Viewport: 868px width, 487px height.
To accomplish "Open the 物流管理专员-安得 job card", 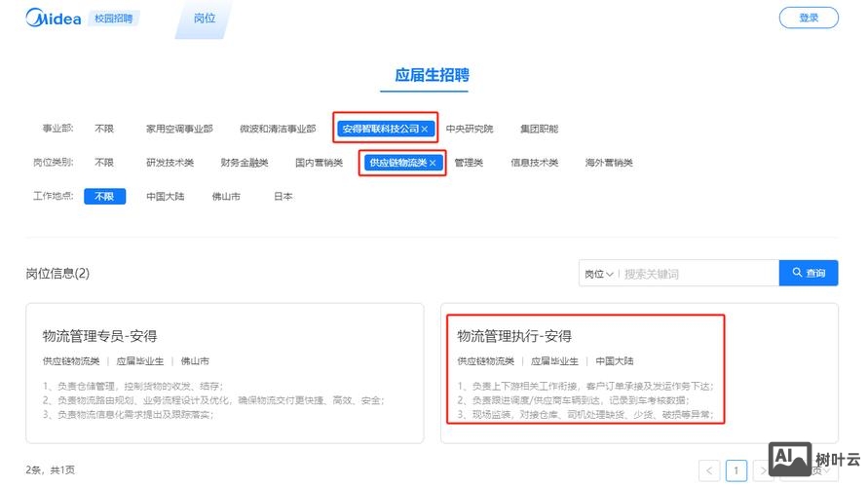I will pyautogui.click(x=225, y=373).
